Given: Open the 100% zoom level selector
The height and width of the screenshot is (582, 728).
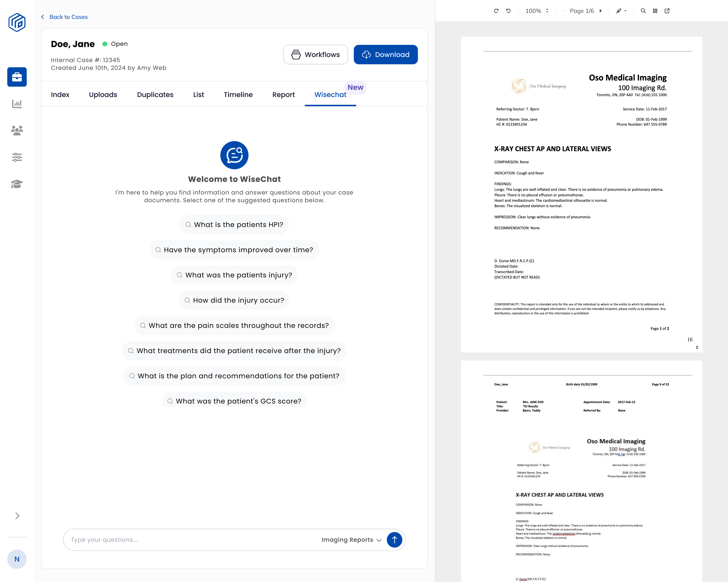Looking at the screenshot, I should (537, 11).
